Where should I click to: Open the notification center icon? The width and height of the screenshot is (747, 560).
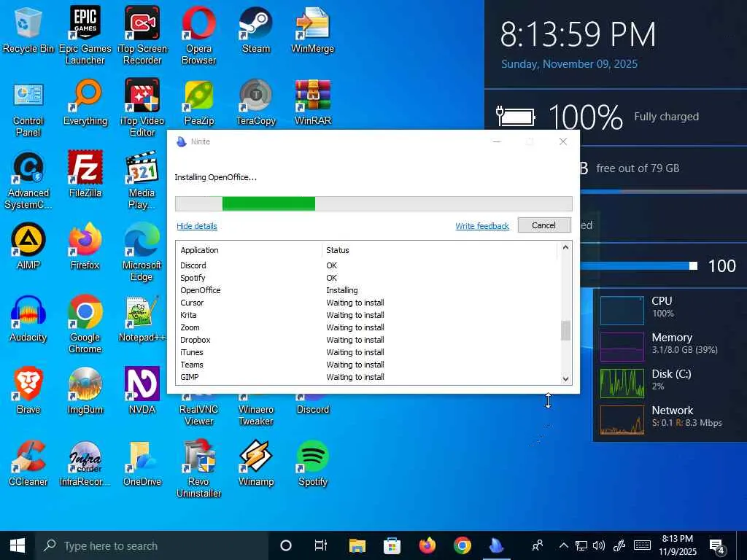point(717,545)
